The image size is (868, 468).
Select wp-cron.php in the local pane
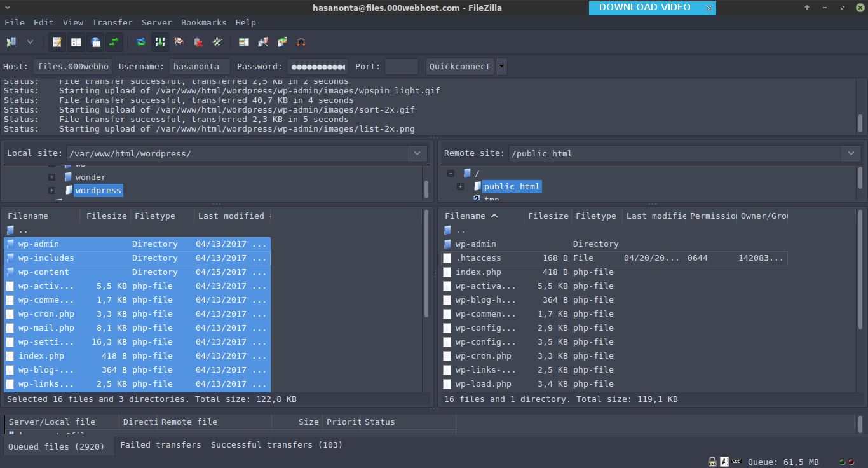point(137,314)
